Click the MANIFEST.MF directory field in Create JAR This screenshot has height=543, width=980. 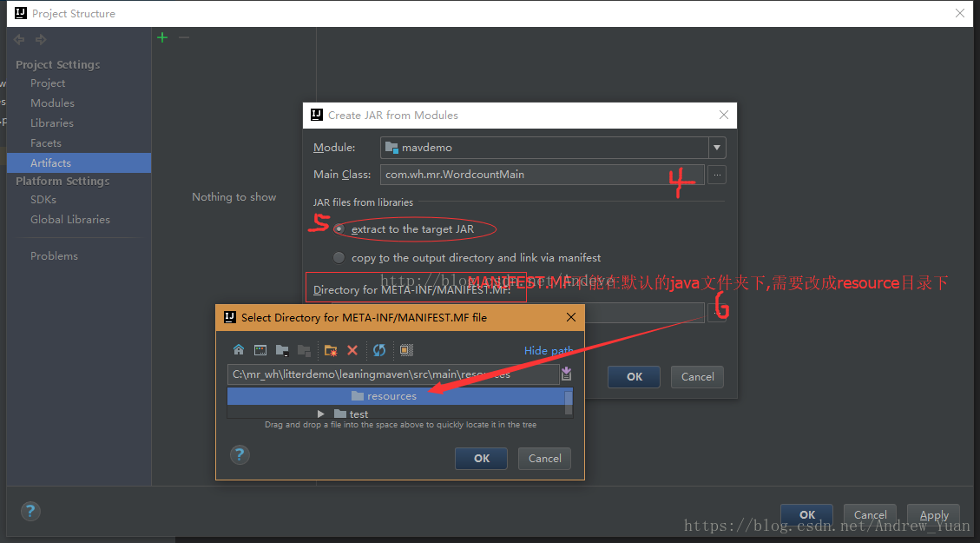pyautogui.click(x=644, y=313)
